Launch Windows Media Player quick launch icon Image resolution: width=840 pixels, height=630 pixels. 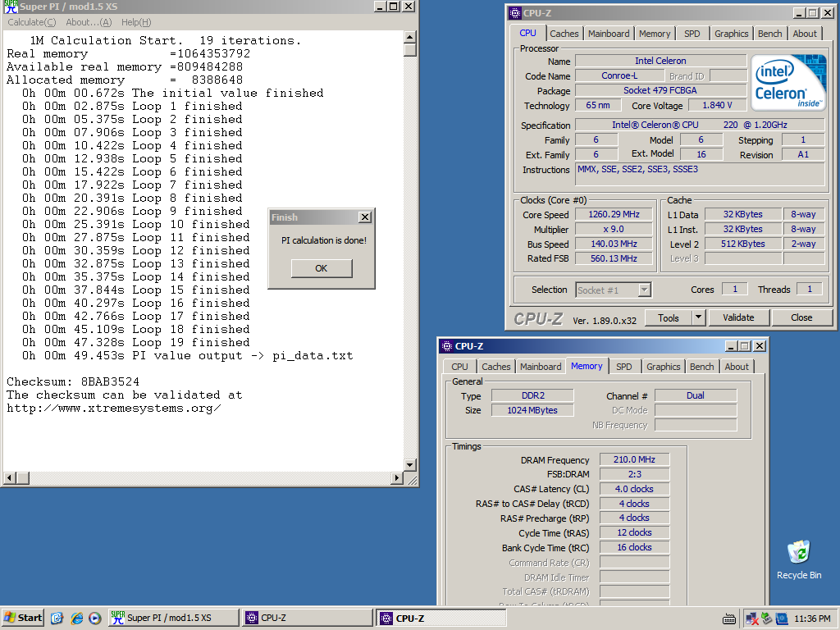pos(95,619)
